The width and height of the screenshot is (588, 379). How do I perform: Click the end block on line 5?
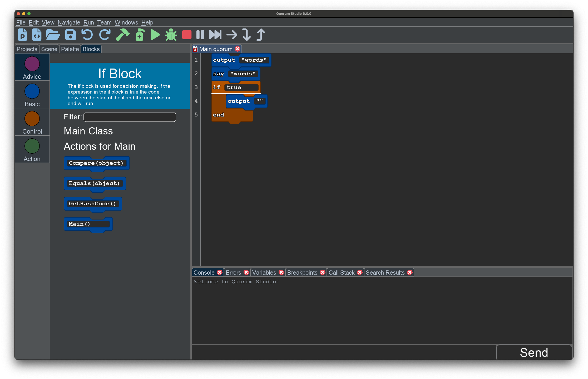point(232,115)
